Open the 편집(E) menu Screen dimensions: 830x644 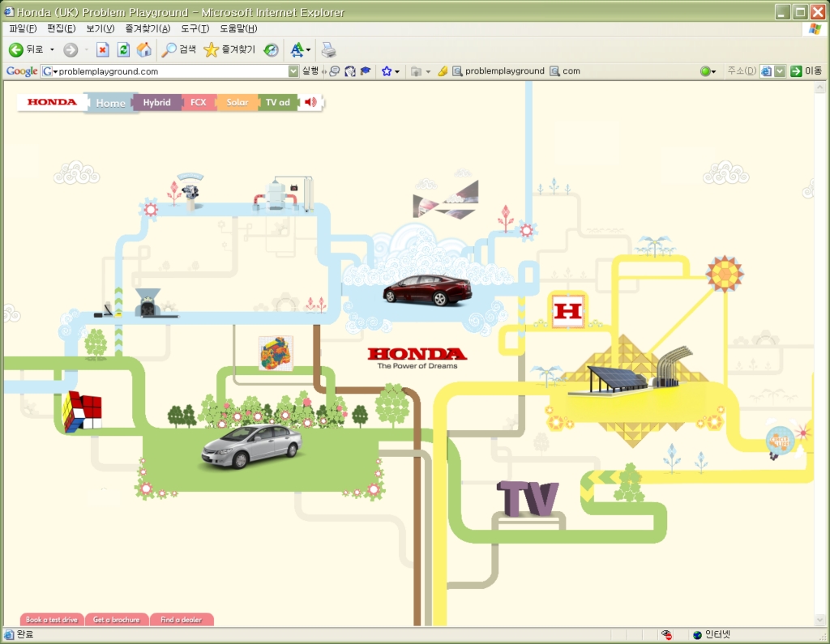61,28
